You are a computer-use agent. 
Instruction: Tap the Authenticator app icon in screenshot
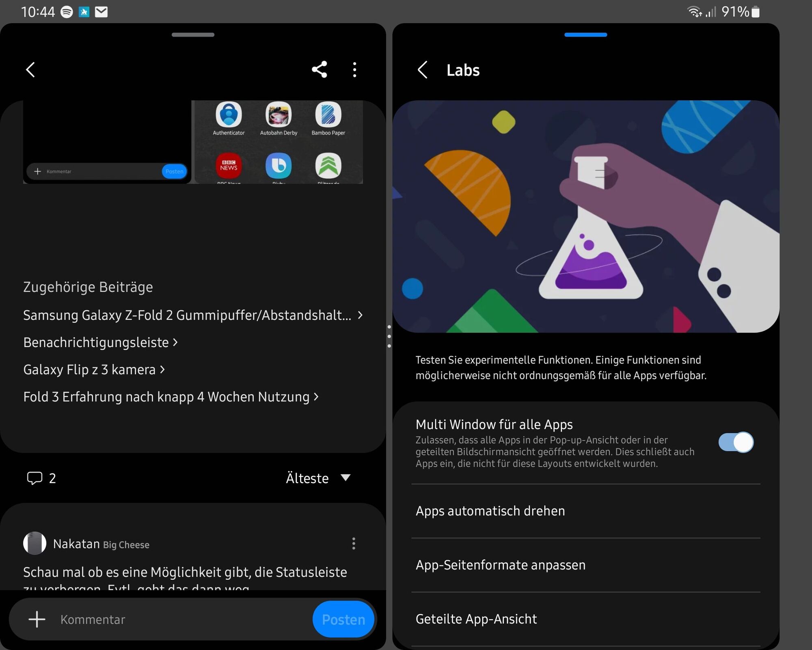[229, 114]
